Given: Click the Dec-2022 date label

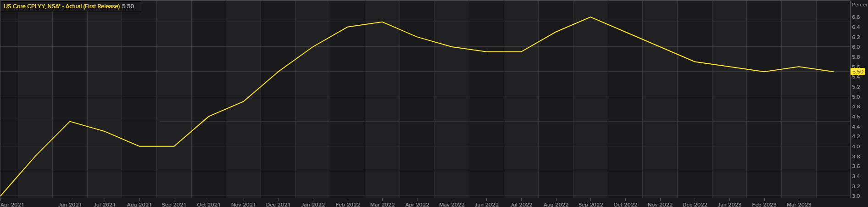Looking at the screenshot, I should (695, 205).
